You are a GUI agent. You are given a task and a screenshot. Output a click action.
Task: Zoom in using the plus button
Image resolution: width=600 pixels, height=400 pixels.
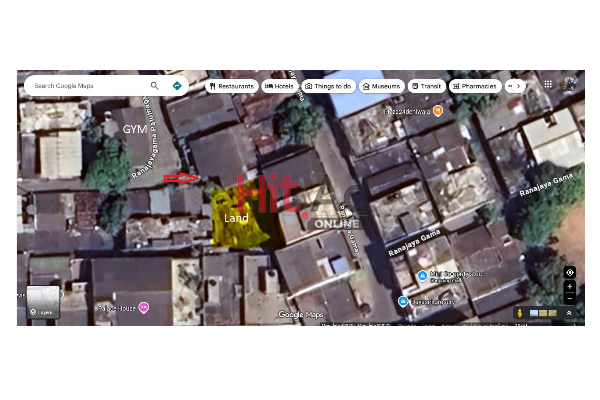570,286
